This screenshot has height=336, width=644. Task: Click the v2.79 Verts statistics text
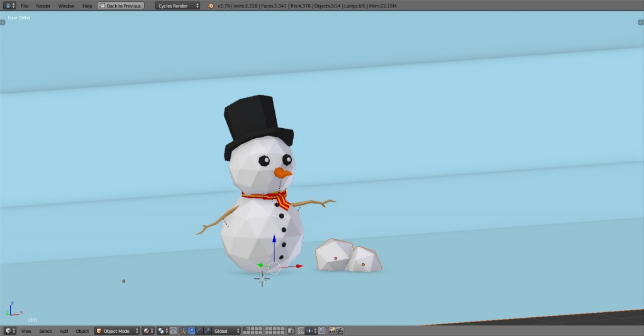307,6
